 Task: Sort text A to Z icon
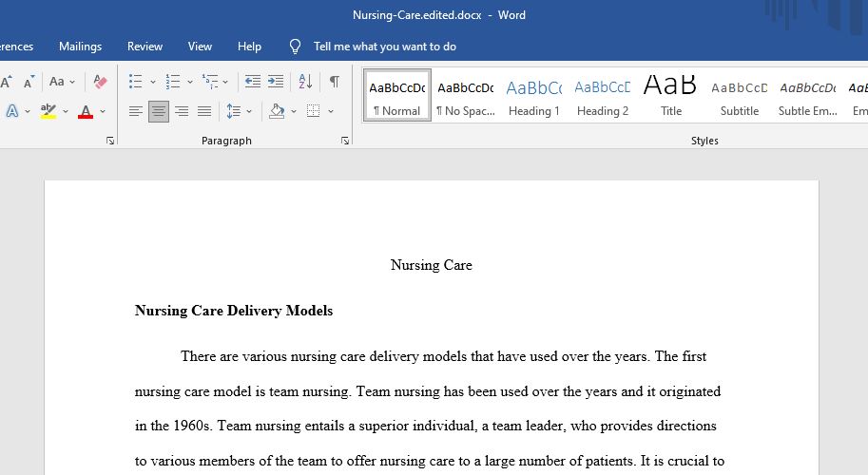point(305,82)
